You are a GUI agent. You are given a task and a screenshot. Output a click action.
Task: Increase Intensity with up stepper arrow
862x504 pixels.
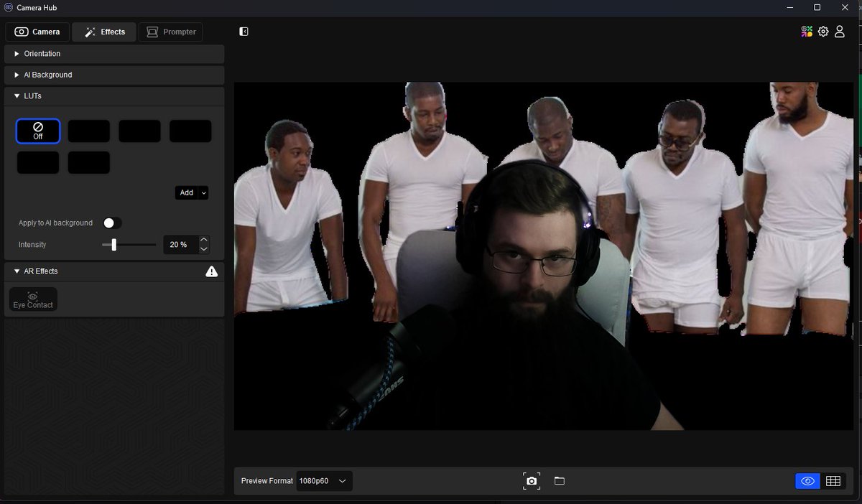coord(204,240)
